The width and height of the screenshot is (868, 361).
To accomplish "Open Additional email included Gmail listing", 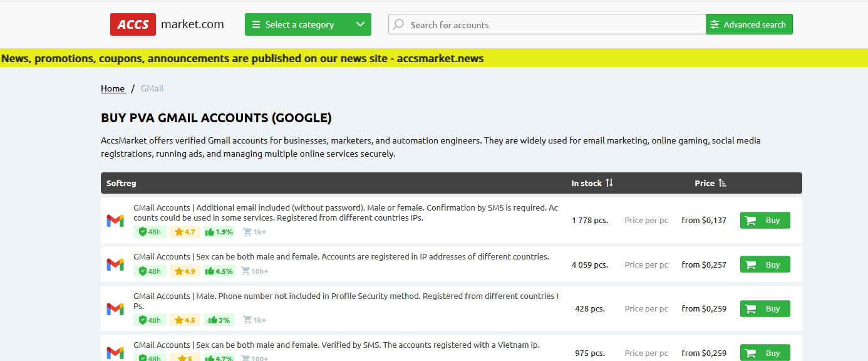I will [x=346, y=212].
